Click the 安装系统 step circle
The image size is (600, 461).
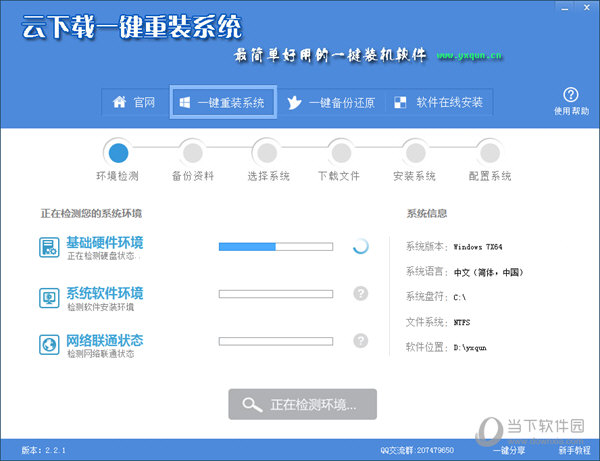pos(416,153)
